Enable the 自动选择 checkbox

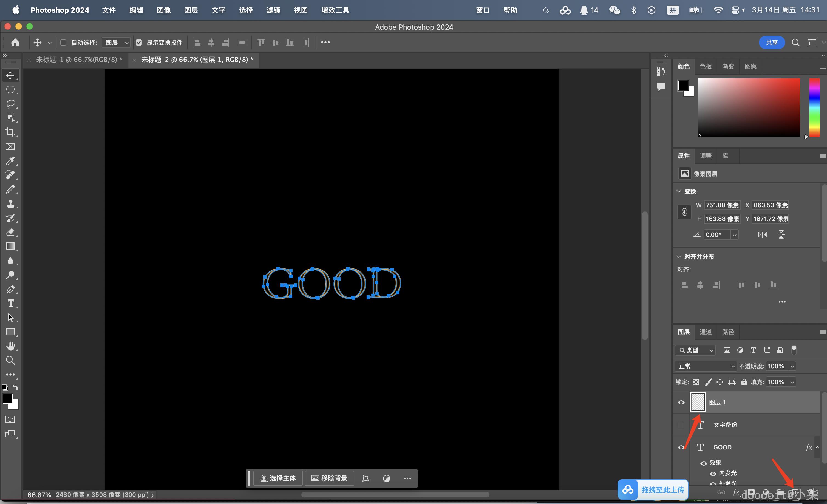(63, 43)
